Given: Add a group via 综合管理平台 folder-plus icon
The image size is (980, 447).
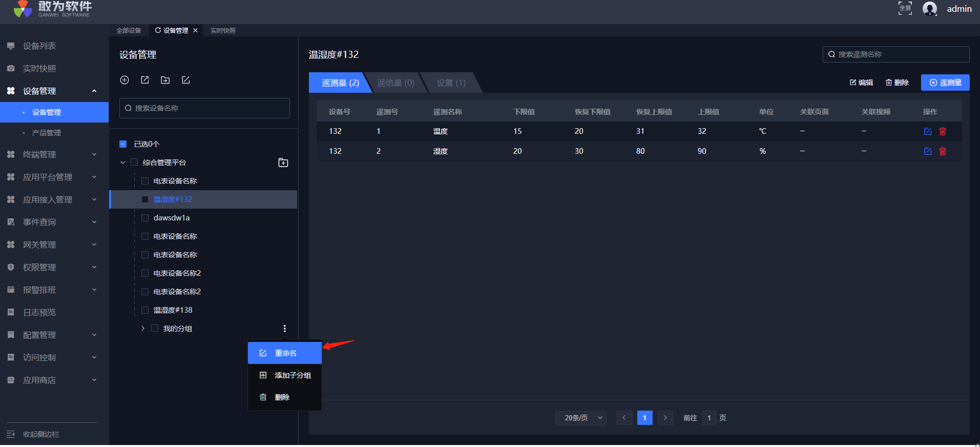Looking at the screenshot, I should click(283, 162).
